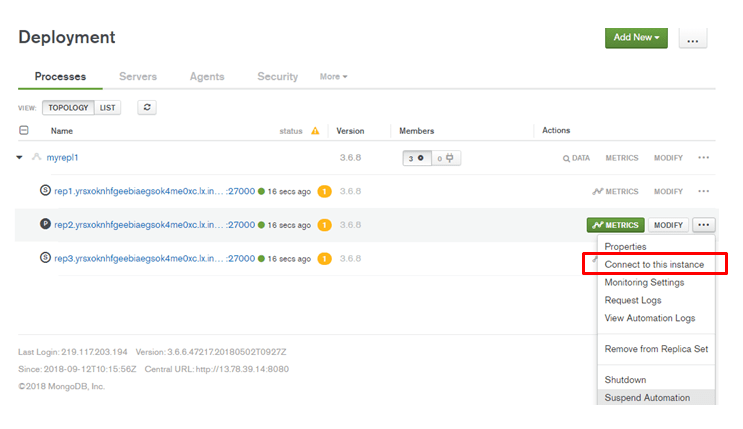Click DATA search action for myrepl1

(x=576, y=158)
